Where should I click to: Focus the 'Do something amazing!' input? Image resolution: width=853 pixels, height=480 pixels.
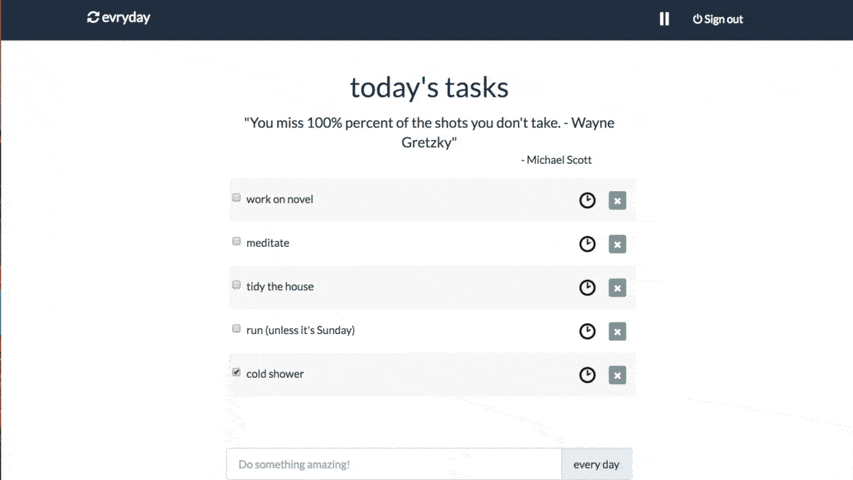point(394,464)
